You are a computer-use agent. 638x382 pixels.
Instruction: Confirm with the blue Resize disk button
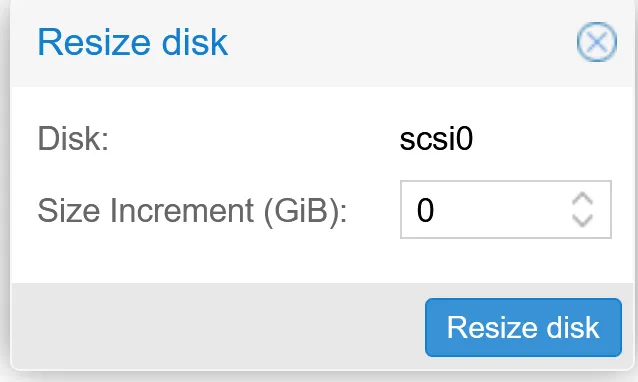pyautogui.click(x=523, y=327)
